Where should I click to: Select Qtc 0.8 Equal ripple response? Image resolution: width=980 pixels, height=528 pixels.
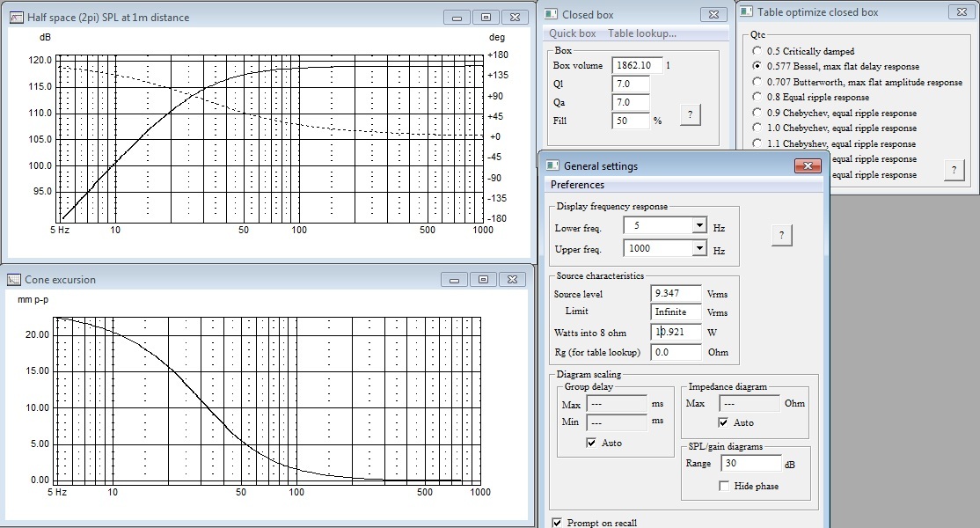click(x=757, y=97)
